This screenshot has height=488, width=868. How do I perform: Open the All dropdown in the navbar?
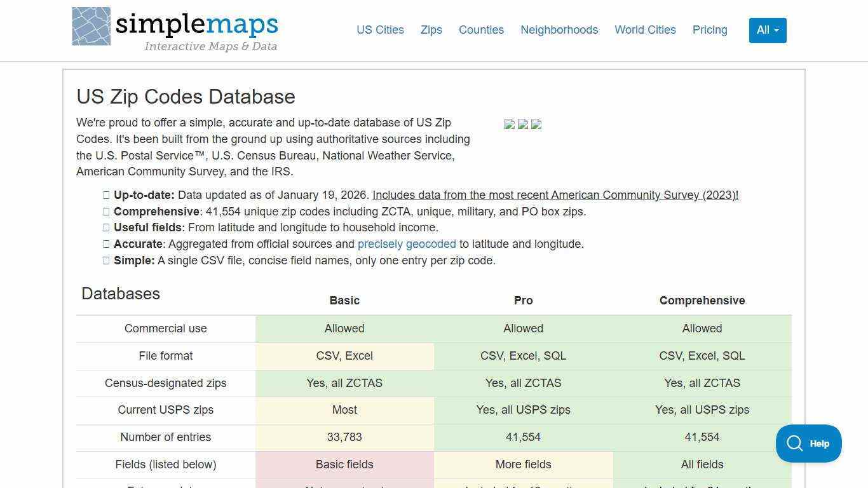pos(767,30)
